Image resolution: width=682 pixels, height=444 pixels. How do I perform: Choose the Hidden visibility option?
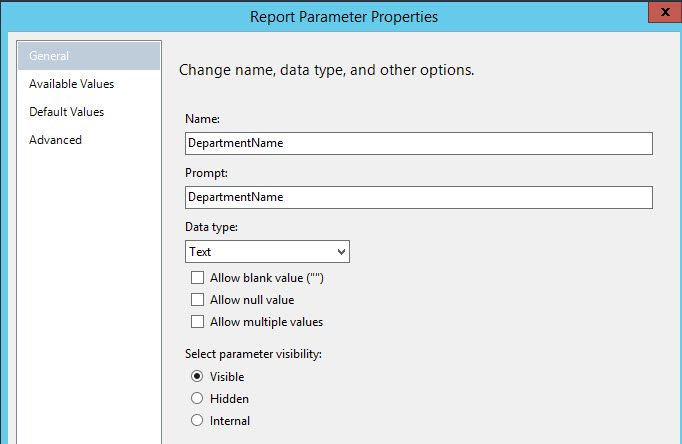pos(197,399)
